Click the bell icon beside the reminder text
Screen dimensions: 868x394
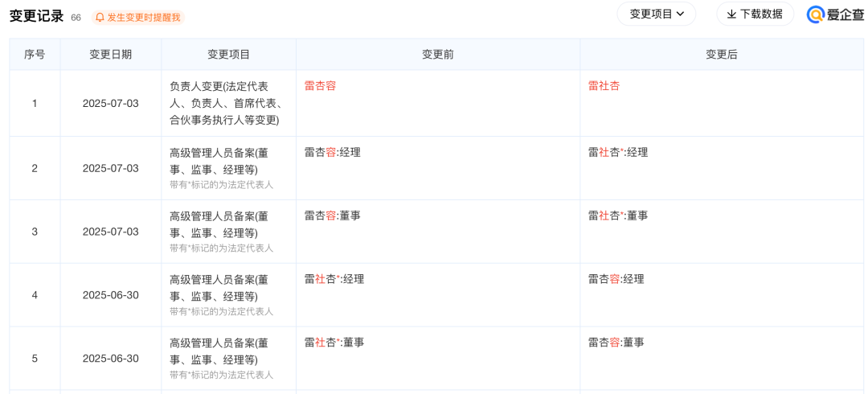point(100,17)
